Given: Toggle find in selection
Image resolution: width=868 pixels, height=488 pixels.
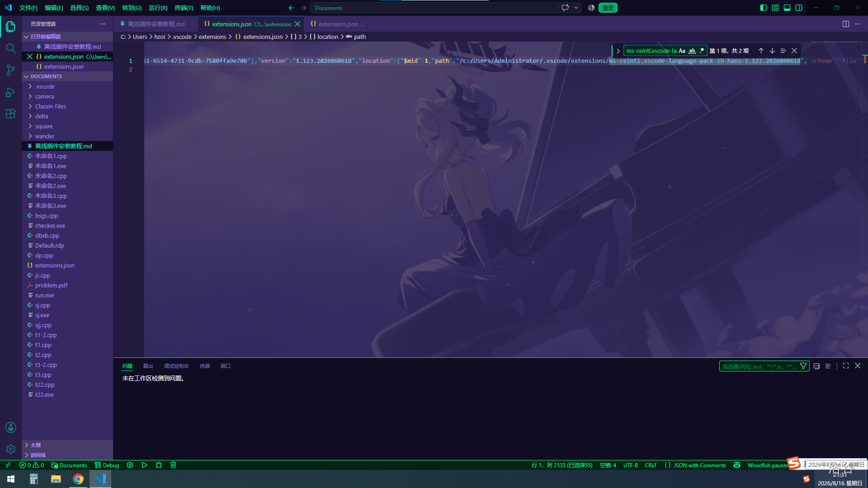Looking at the screenshot, I should coord(783,51).
